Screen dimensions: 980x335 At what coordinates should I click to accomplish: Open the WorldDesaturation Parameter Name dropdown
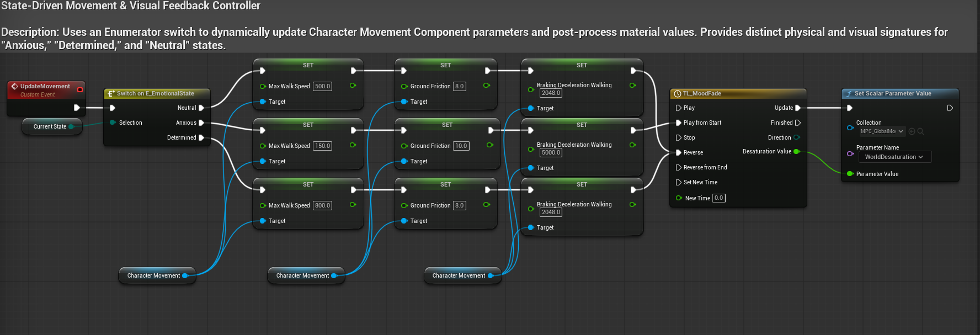click(x=895, y=157)
